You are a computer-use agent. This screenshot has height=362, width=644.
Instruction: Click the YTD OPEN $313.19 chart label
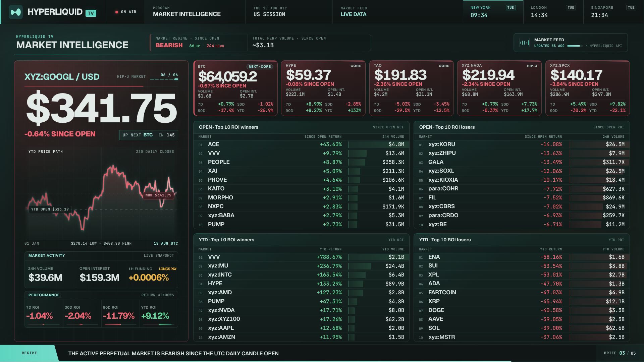tap(50, 209)
